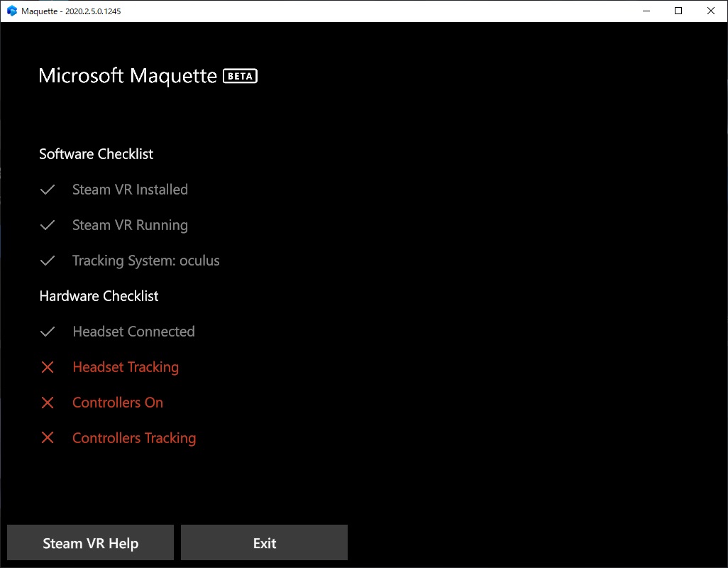Click the checkmark beside Steam VR Installed

tap(48, 190)
